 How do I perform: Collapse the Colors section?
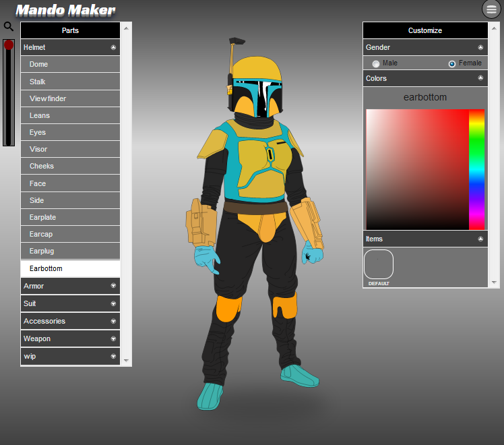(x=425, y=78)
